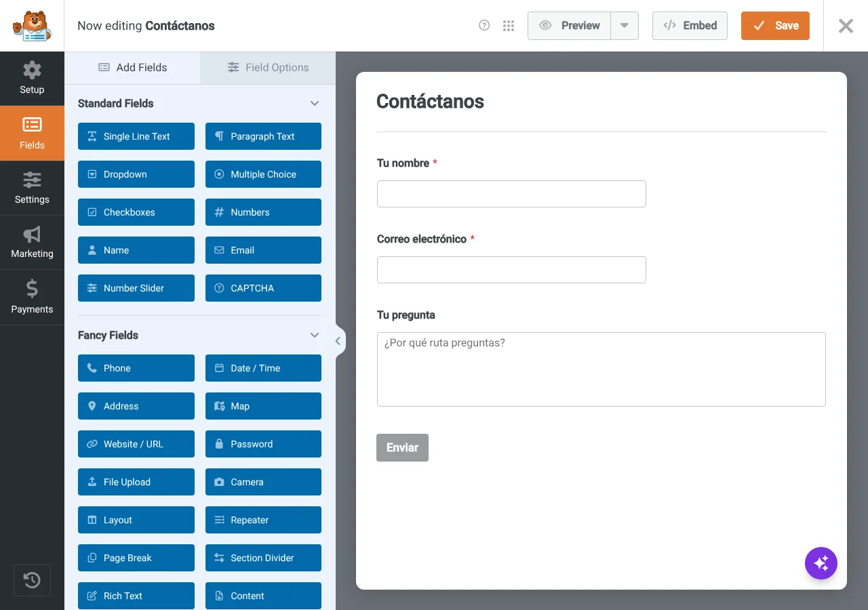
Task: Click the Tu pregunta text area
Action: coord(601,369)
